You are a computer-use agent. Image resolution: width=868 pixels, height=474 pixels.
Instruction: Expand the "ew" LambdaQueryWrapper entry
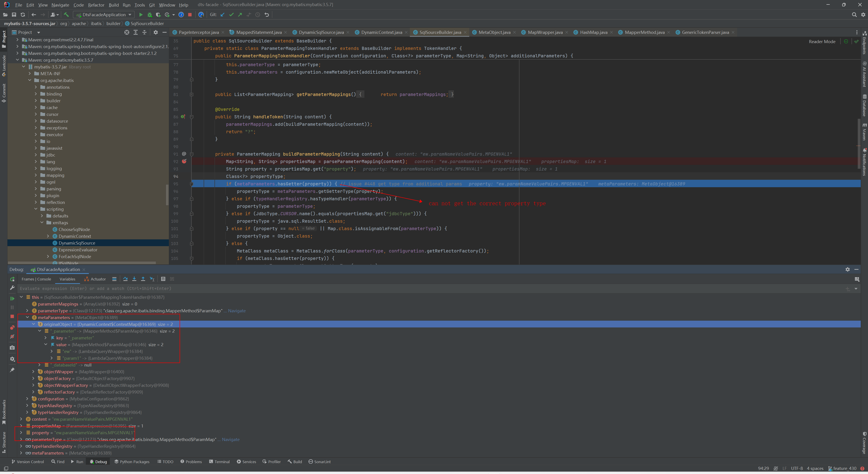52,351
